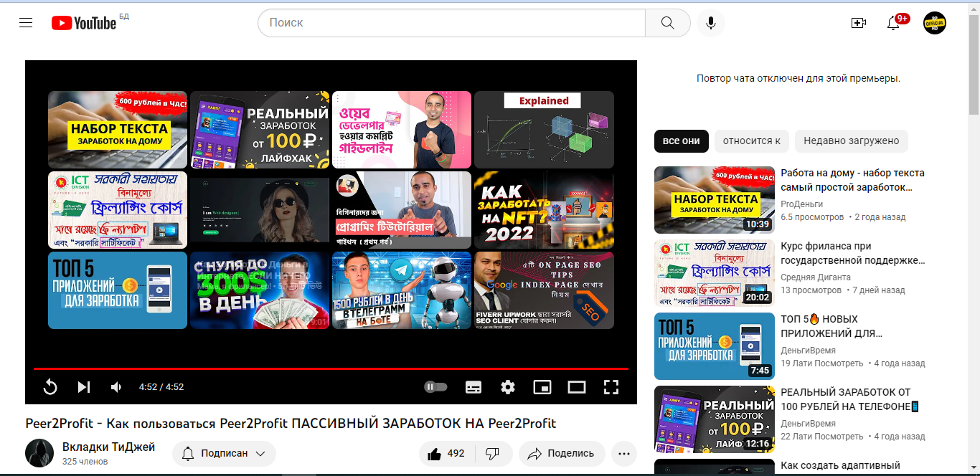The image size is (980, 476).
Task: Select the 'относится к' filter chip
Action: [752, 141]
